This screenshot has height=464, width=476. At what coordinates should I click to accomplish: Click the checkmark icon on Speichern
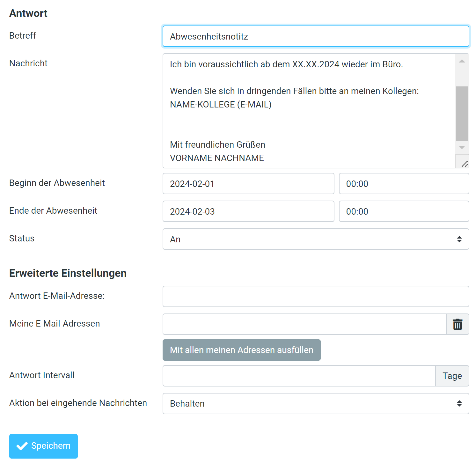pyautogui.click(x=22, y=446)
